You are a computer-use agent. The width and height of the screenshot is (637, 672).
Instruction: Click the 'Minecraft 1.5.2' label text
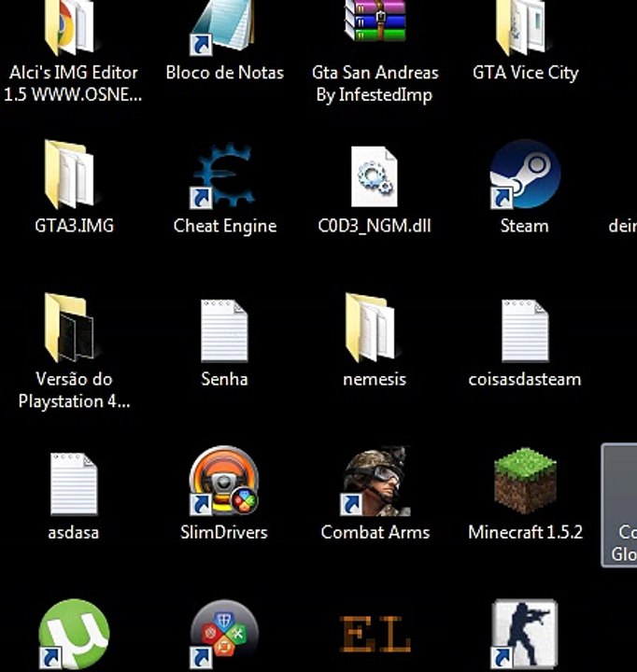[525, 532]
